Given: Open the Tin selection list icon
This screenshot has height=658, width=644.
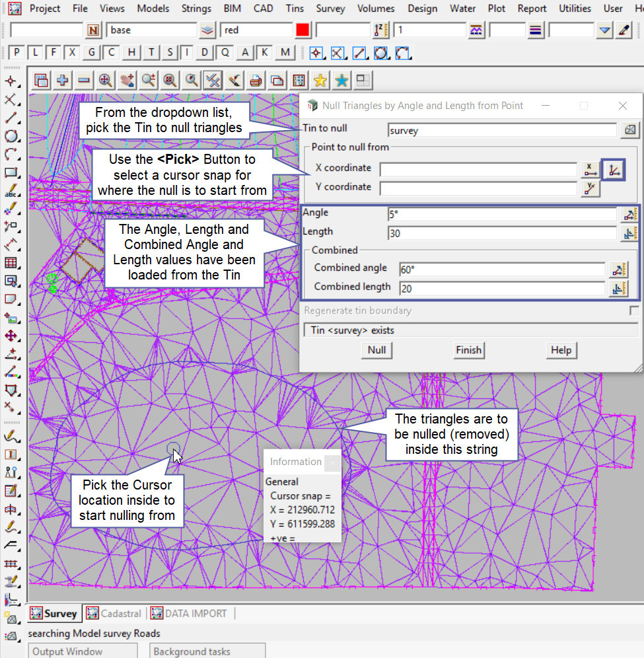Looking at the screenshot, I should 629,130.
